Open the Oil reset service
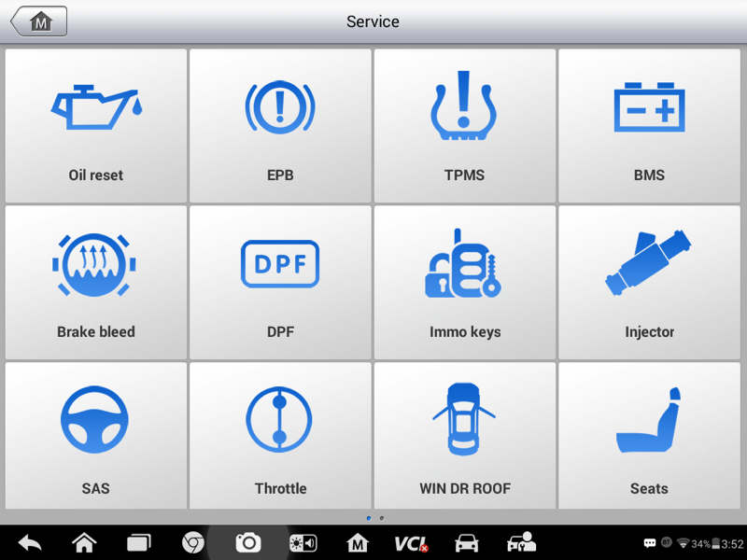The width and height of the screenshot is (747, 560). coord(96,126)
